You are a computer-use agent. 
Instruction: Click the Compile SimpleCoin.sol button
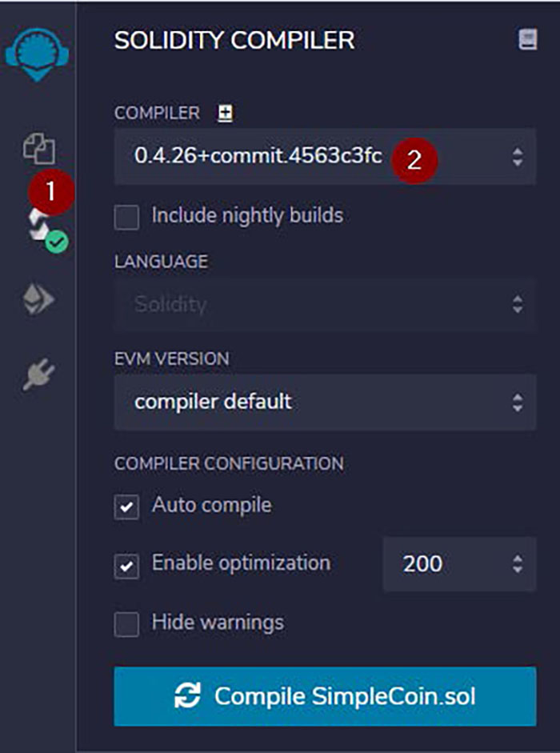point(325,696)
